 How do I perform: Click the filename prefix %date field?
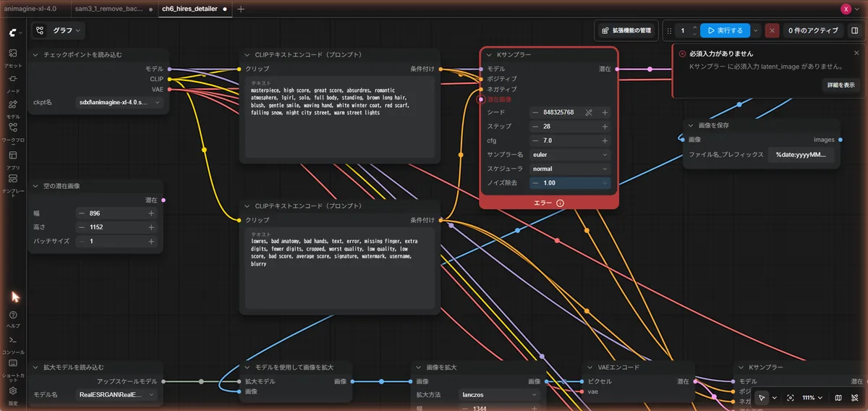[801, 154]
